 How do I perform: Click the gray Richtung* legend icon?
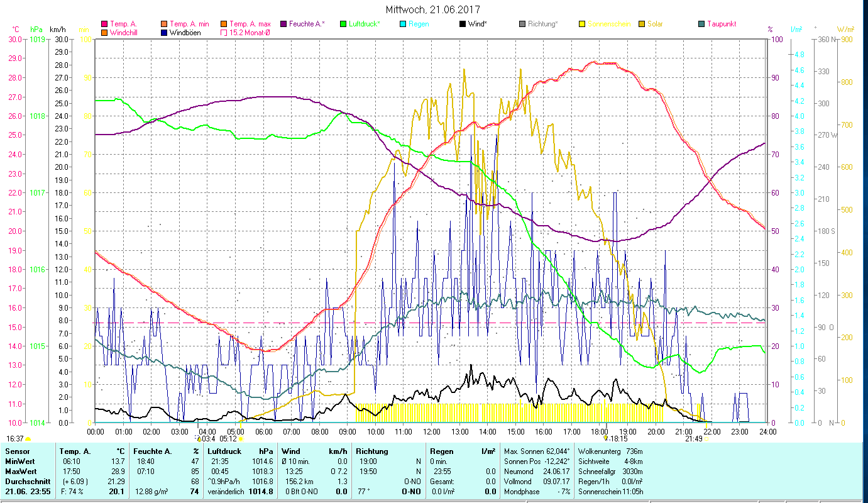522,24
